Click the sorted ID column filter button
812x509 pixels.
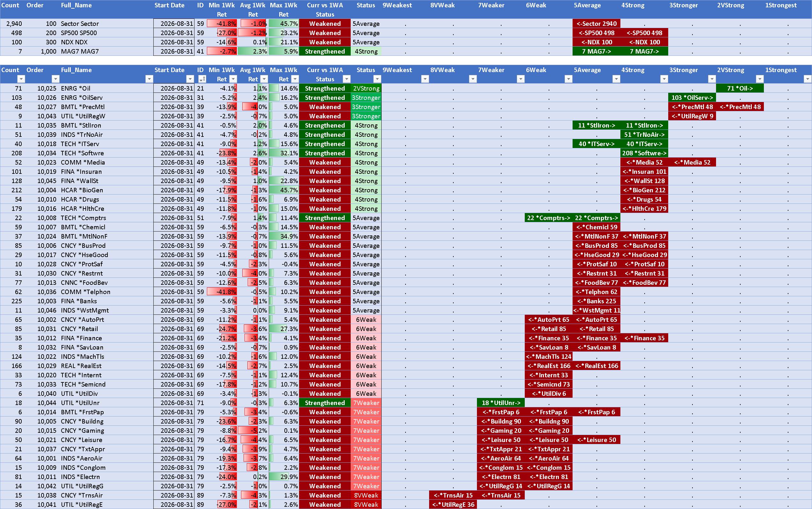[x=202, y=79]
